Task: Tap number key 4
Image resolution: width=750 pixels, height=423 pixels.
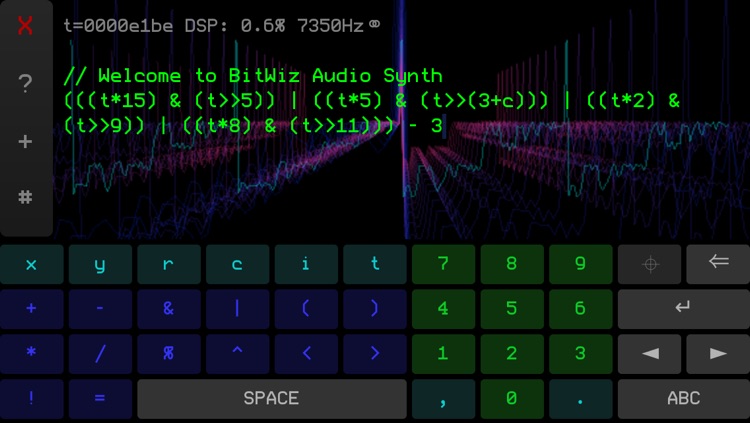Action: tap(443, 309)
